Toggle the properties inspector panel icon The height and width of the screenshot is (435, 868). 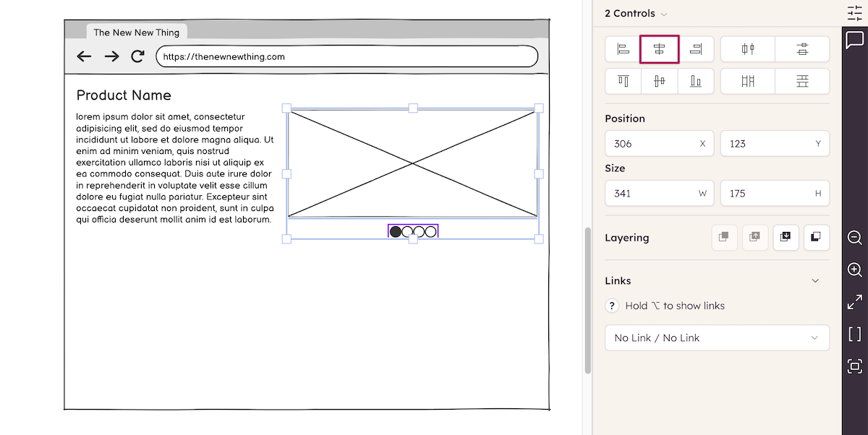(x=855, y=13)
